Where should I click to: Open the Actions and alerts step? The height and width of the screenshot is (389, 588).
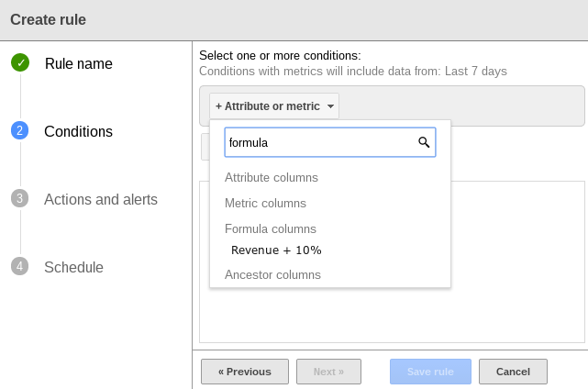101,199
